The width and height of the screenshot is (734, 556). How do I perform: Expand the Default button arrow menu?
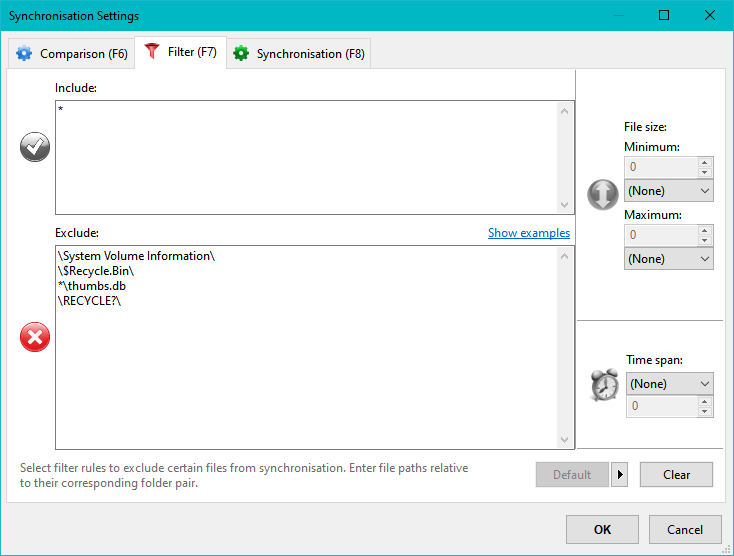click(619, 475)
